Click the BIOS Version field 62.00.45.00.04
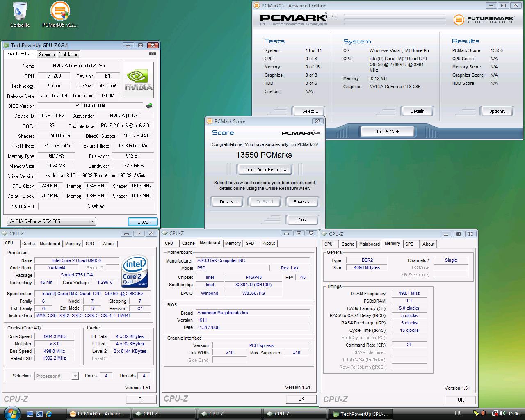 tap(90, 106)
